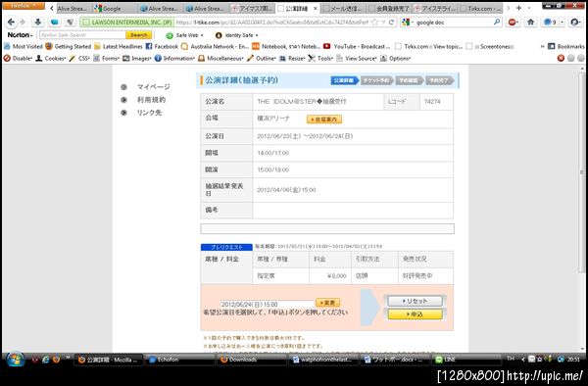This screenshot has width=588, height=386.
Task: Open the Resize developer menu
Action: coord(292,58)
